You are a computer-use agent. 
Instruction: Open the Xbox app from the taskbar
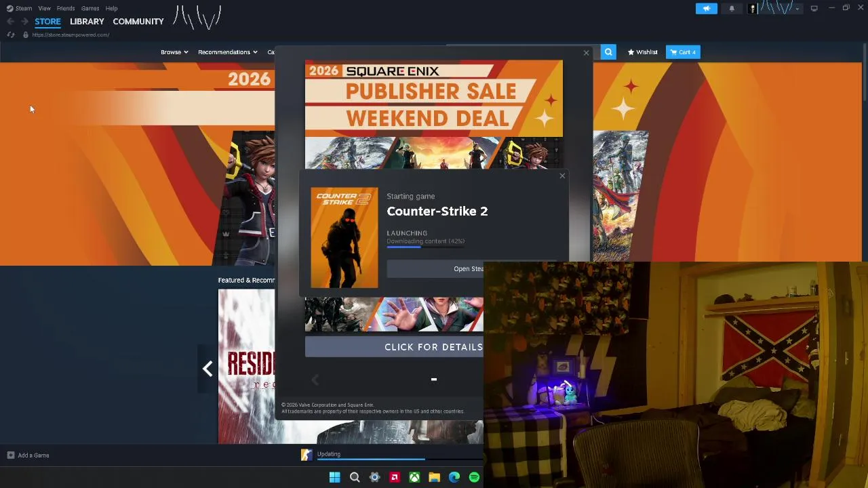pyautogui.click(x=414, y=478)
